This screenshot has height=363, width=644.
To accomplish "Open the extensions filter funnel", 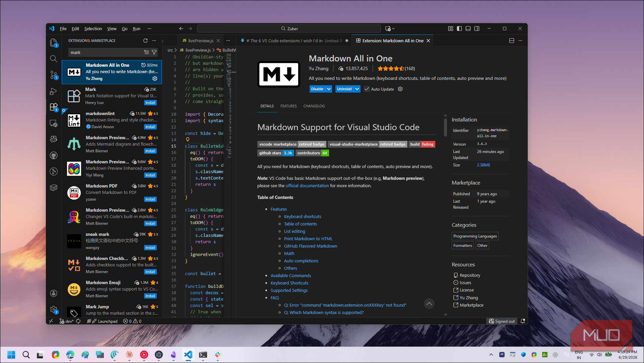I will (154, 52).
